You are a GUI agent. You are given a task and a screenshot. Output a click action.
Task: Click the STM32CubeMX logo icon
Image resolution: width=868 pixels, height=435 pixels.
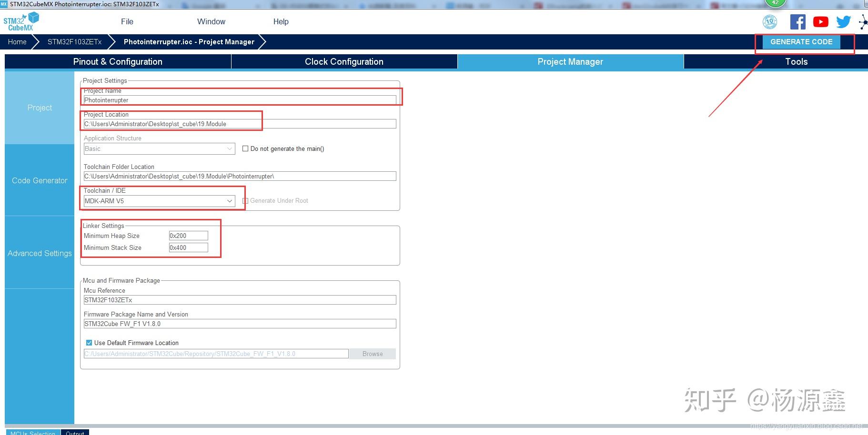click(21, 21)
